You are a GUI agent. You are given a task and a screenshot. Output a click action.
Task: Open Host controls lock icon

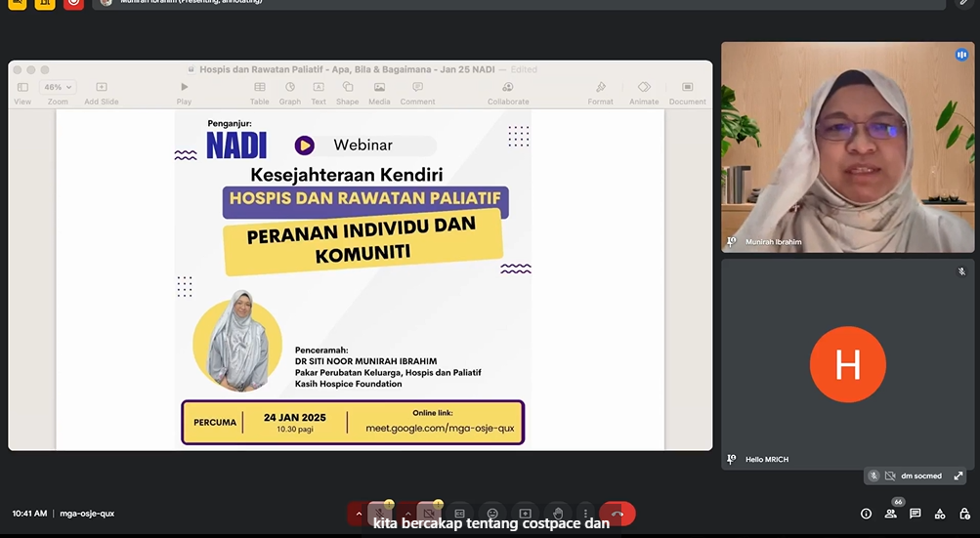[x=964, y=514]
